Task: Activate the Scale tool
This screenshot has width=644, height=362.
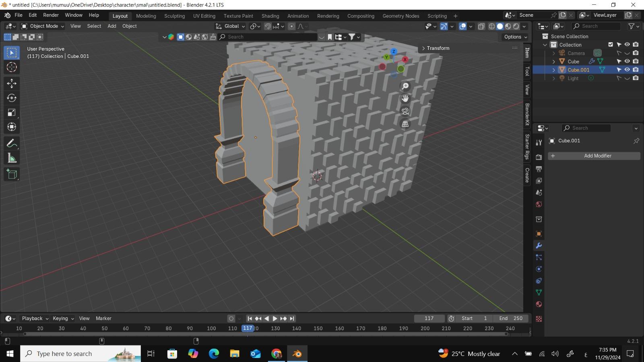Action: coord(12,113)
